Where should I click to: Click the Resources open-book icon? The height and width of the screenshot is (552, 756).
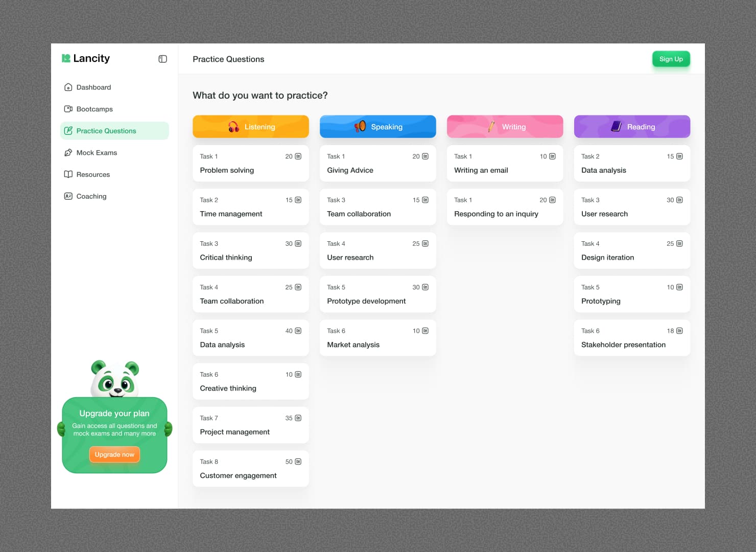(68, 174)
